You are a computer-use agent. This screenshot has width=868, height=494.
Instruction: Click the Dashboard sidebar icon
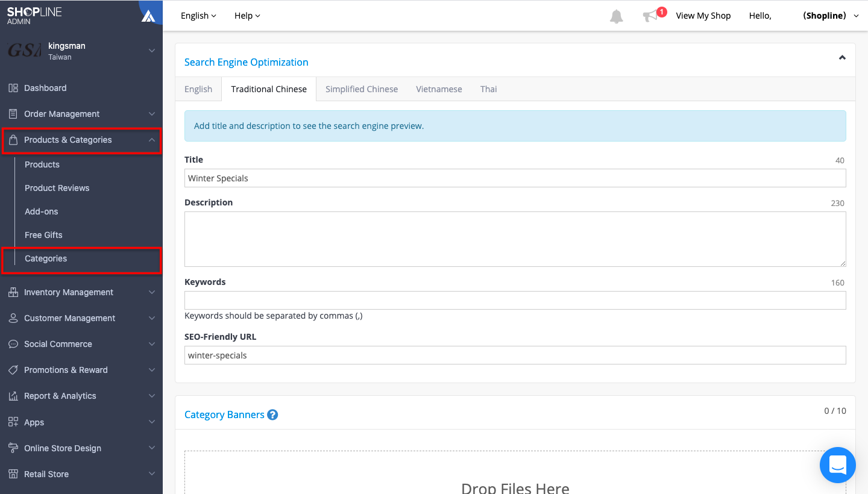[13, 88]
